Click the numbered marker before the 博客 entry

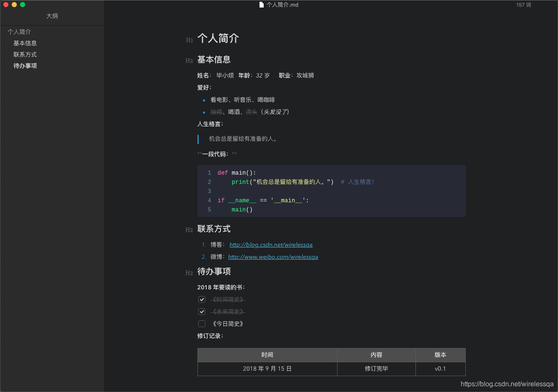(x=203, y=245)
